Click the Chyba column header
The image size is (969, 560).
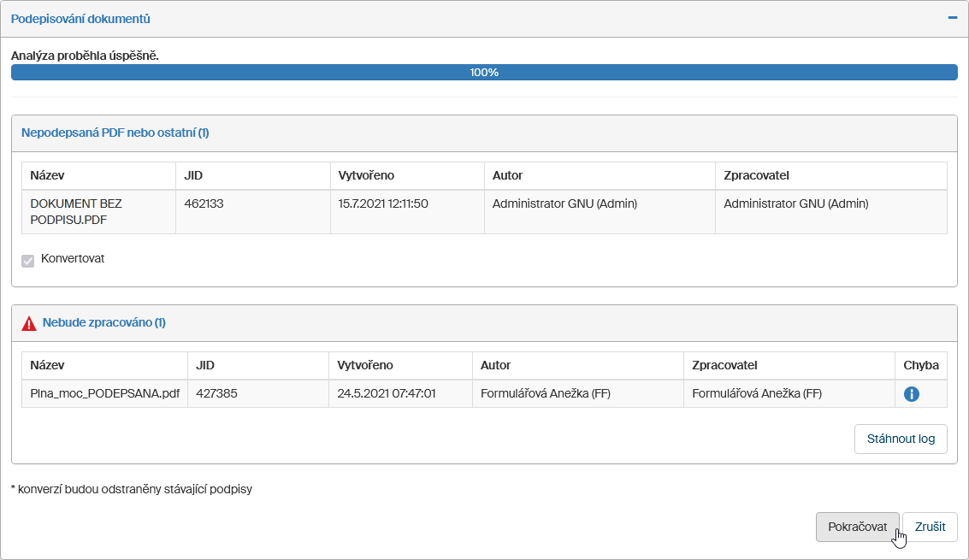(x=920, y=365)
